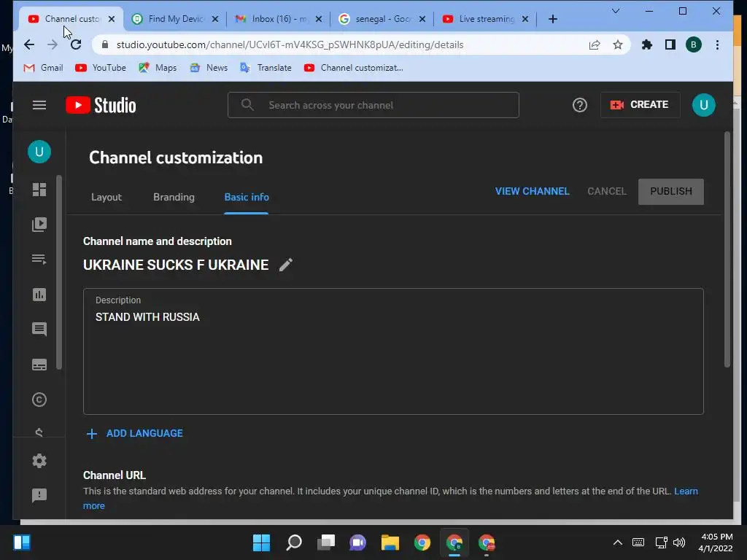Open the Help question mark icon
The width and height of the screenshot is (747, 560).
579,105
